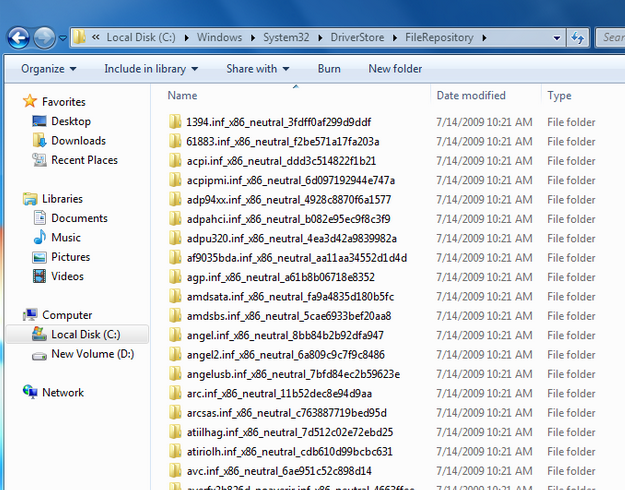Click the folder icon in address bar
This screenshot has height=490, width=625.
point(79,37)
